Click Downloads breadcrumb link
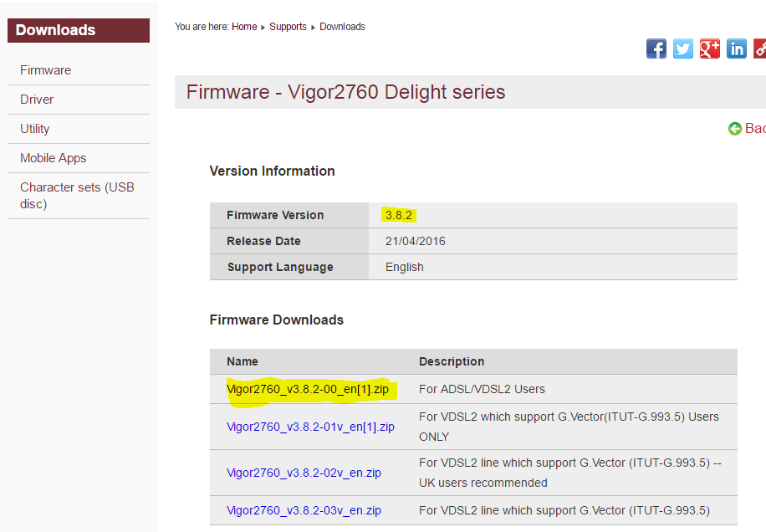The height and width of the screenshot is (532, 766). click(x=342, y=27)
